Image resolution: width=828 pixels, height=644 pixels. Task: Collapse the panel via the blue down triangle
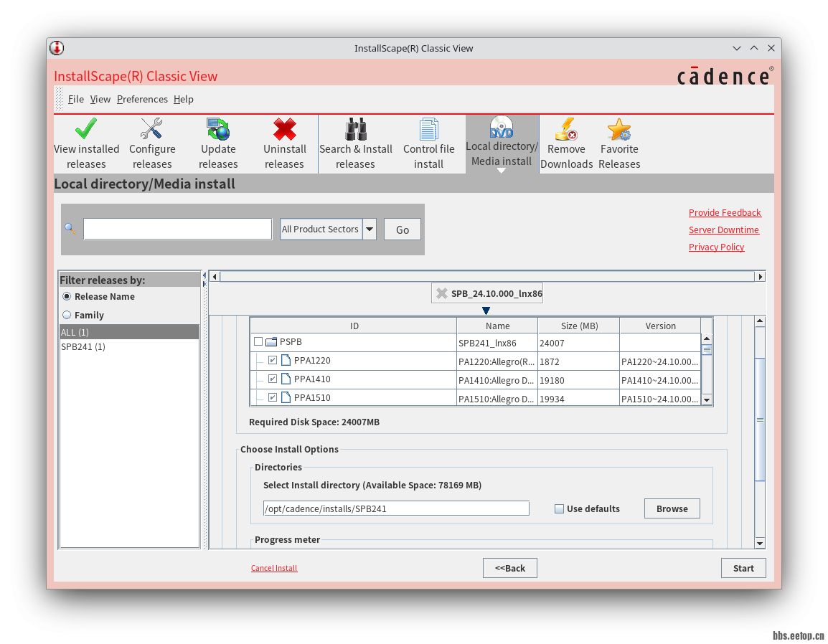486,311
